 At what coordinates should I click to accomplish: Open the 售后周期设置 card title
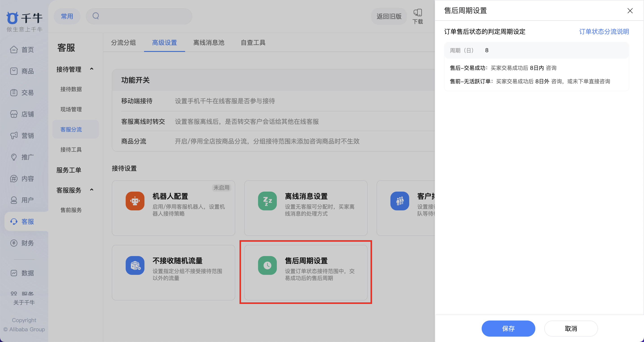(306, 261)
